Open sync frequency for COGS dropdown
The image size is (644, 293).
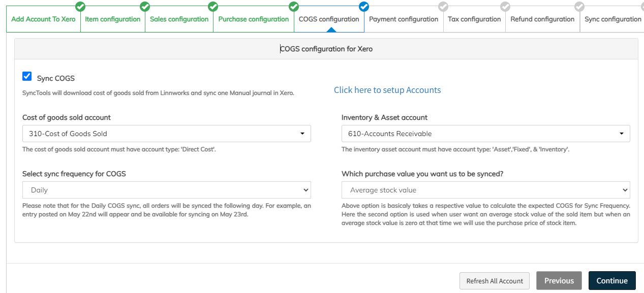click(166, 190)
